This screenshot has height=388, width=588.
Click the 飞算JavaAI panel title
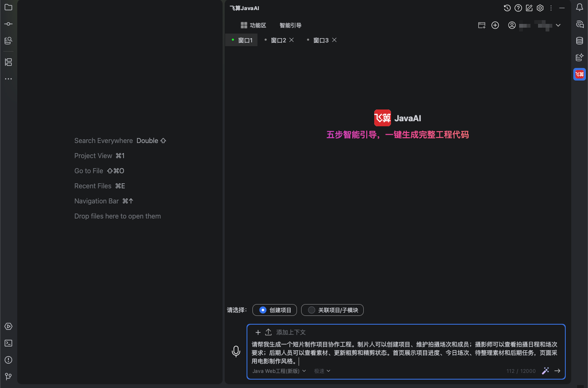[244, 8]
